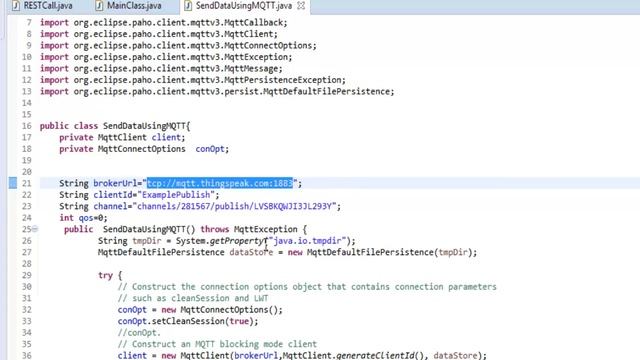
Task: Click the "ExamplePublish" clientId string
Action: coord(176,195)
